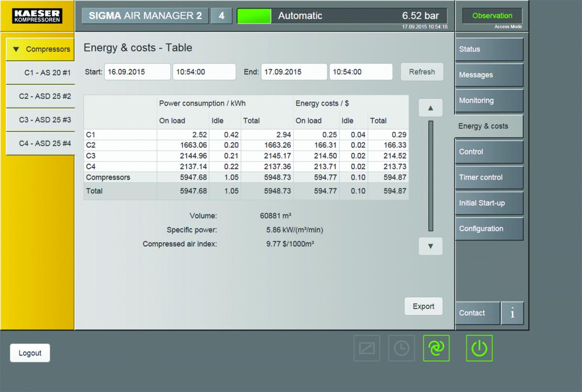Click the Contact button
Viewport: 582px width, 392px height.
click(x=477, y=313)
